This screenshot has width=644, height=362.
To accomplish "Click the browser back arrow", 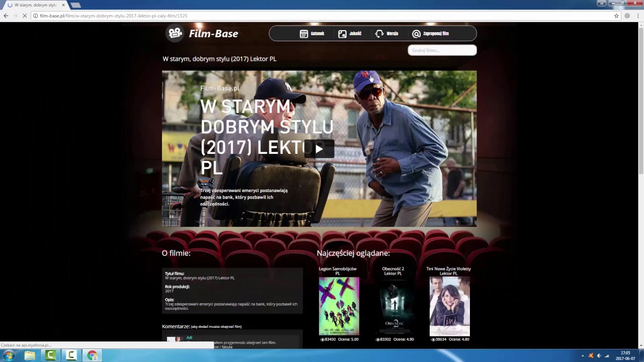I will coord(6,16).
